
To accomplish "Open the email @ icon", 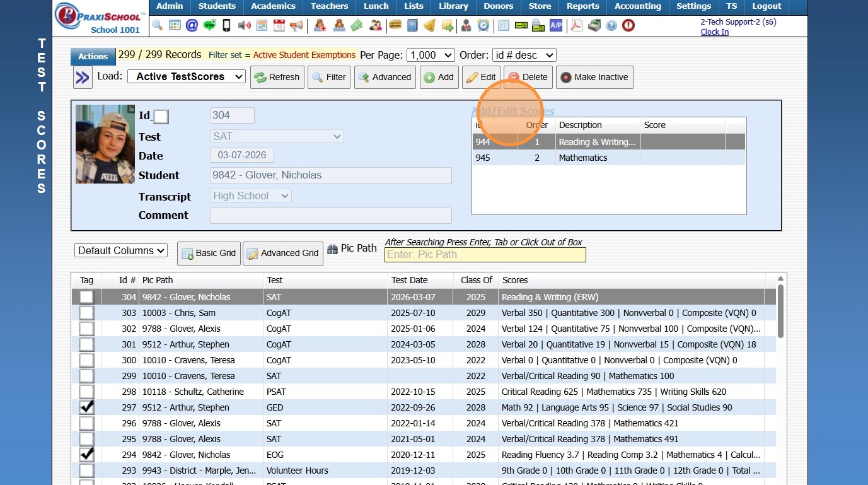I will (x=192, y=26).
